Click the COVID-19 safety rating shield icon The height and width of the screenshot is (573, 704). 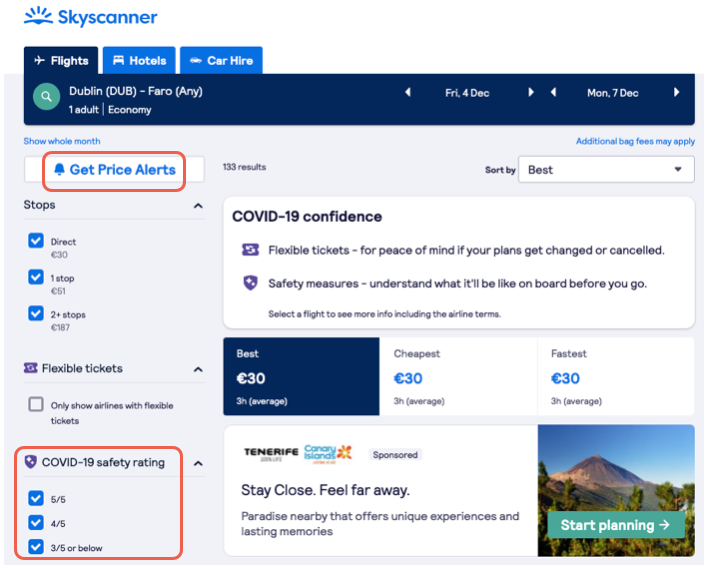(x=31, y=462)
